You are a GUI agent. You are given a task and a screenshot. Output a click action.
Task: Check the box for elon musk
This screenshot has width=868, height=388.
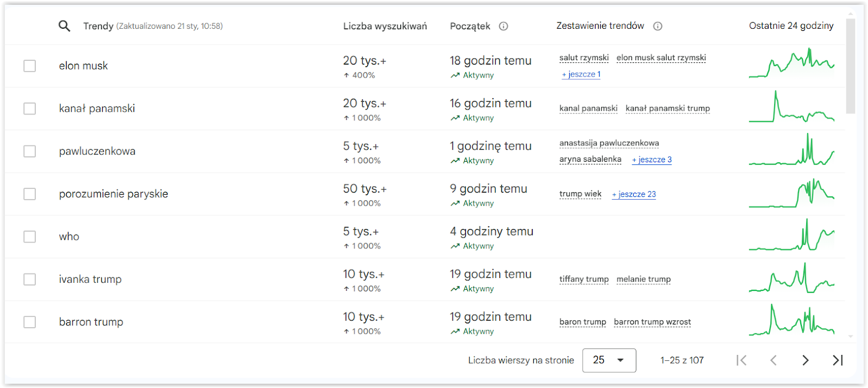(30, 66)
